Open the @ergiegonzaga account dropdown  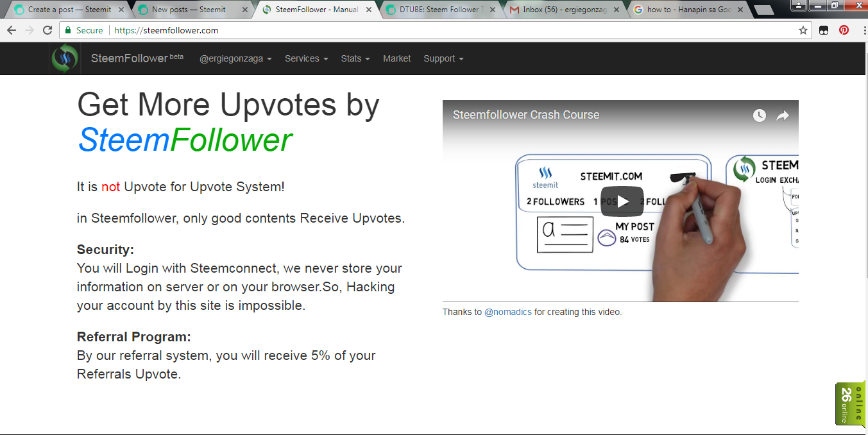(235, 58)
